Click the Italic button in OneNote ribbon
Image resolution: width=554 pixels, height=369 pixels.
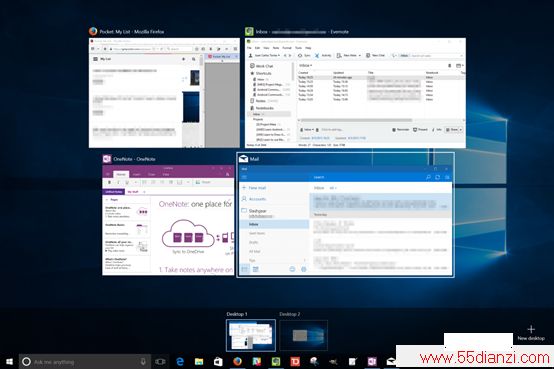pyautogui.click(x=118, y=182)
